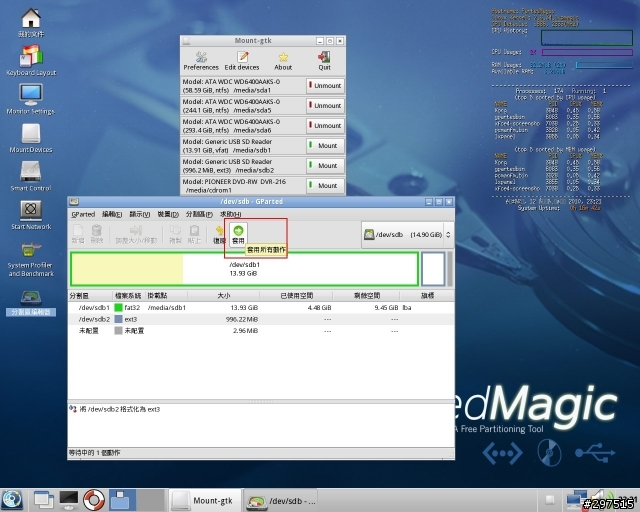Click the File system (檔案系統) column header
This screenshot has width=640, height=512.
(x=129, y=296)
